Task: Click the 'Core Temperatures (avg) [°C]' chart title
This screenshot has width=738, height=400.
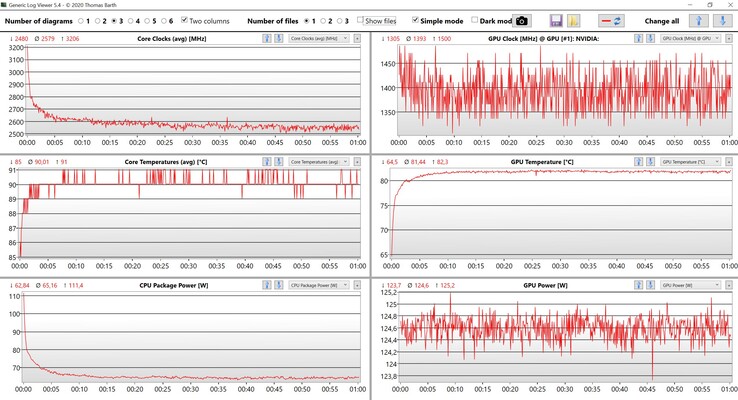Action: tap(166, 162)
